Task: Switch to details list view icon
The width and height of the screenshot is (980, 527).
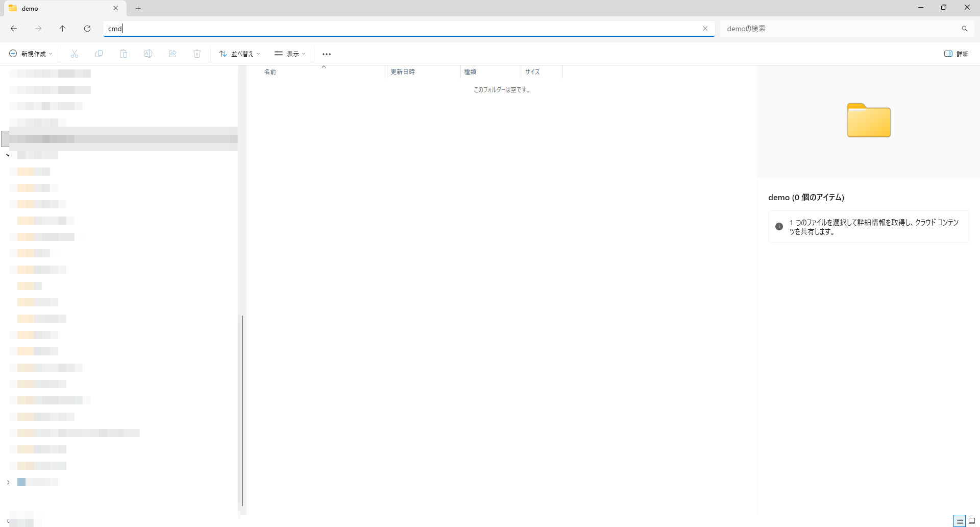Action: (960, 521)
